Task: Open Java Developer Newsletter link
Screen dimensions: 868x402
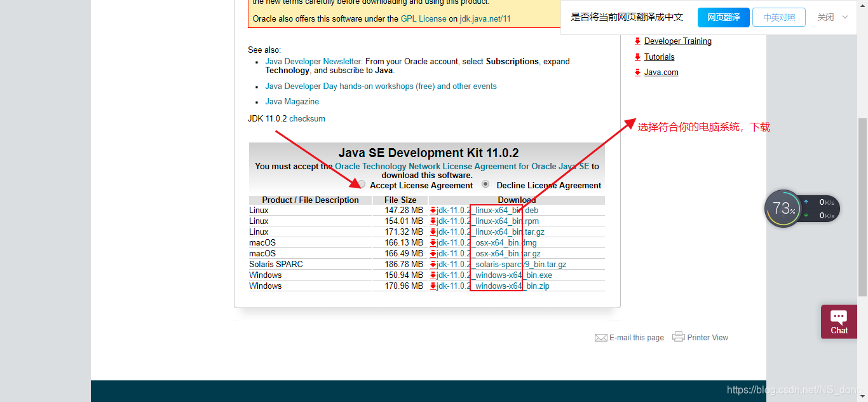Action: click(313, 62)
